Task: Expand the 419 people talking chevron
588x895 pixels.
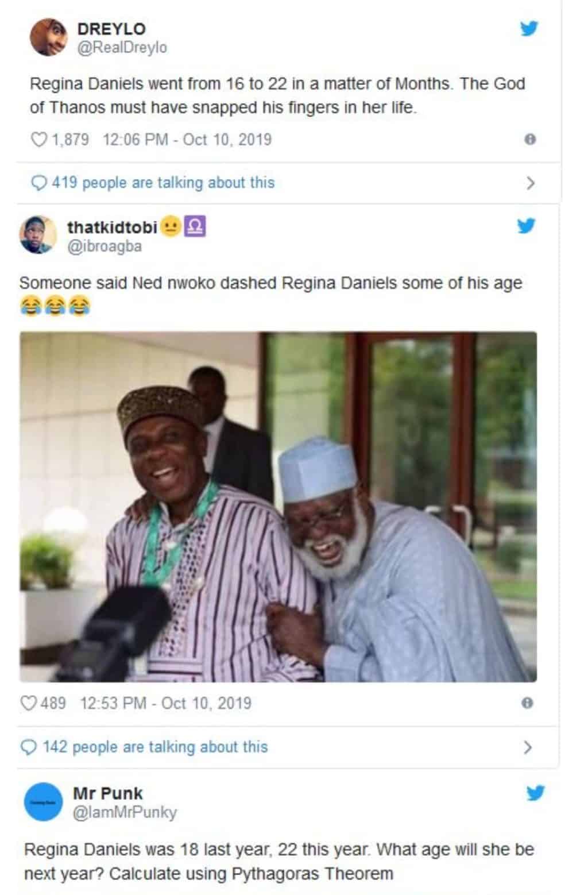Action: [x=530, y=183]
